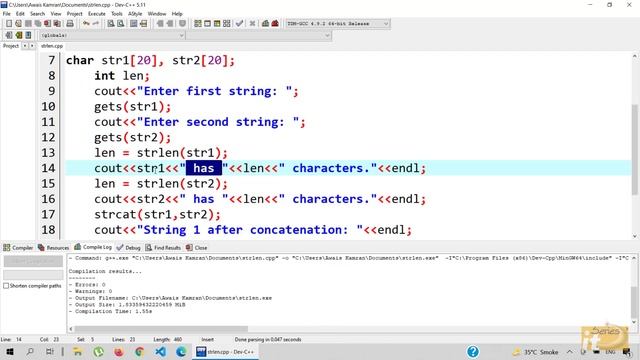Click the 35°C Smoke weather widget
The height and width of the screenshot is (360, 640).
535,351
